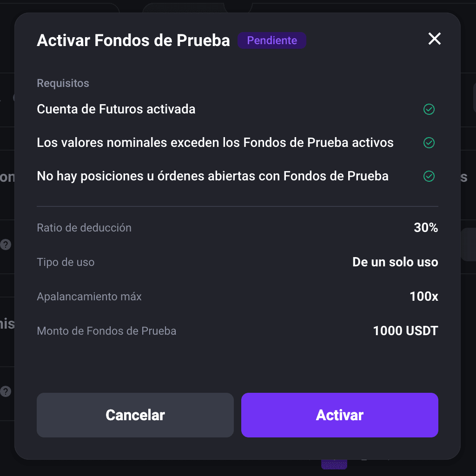476x476 pixels.
Task: Click the 30% deduction ratio value
Action: click(426, 228)
